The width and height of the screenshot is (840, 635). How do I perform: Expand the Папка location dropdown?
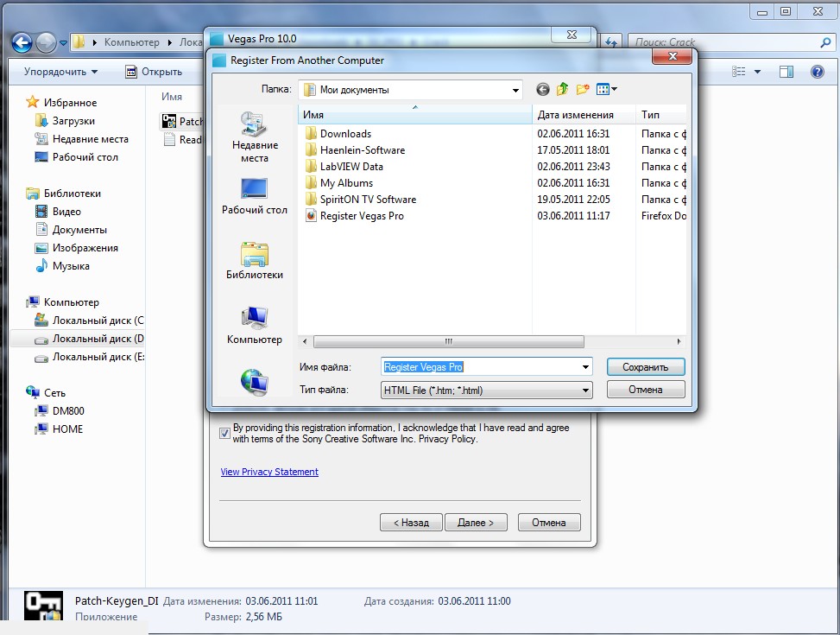[515, 90]
